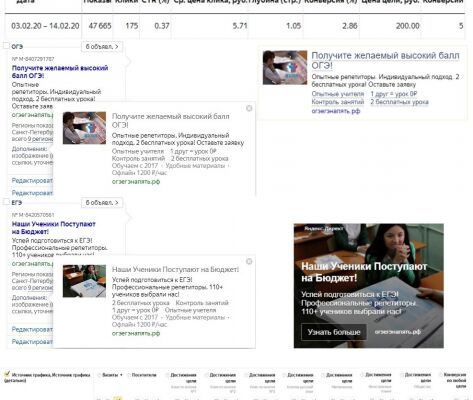Viewport: 473px width, 400px height.
Task: Click the conversion percent value 2.86
Action: pos(350,26)
